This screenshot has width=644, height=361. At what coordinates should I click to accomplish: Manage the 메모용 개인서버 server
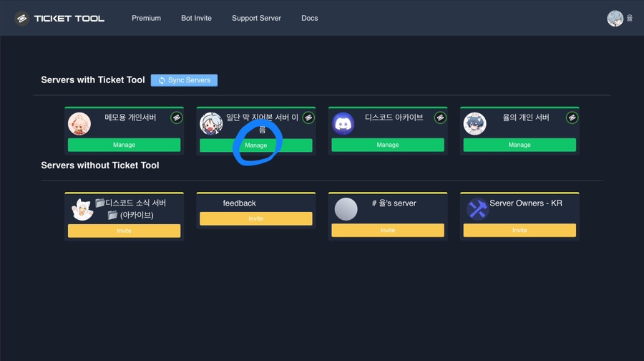[x=124, y=145]
